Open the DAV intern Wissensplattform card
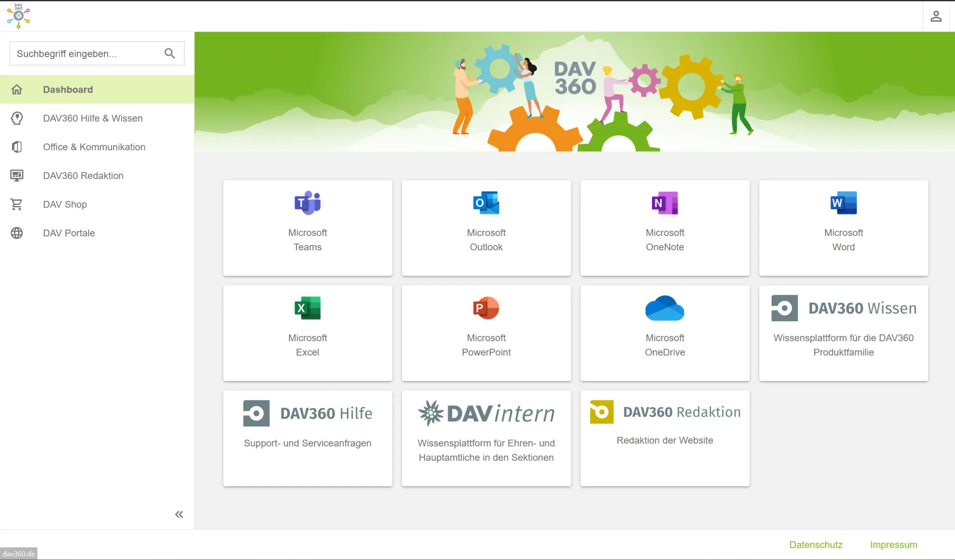Image resolution: width=955 pixels, height=560 pixels. point(486,438)
